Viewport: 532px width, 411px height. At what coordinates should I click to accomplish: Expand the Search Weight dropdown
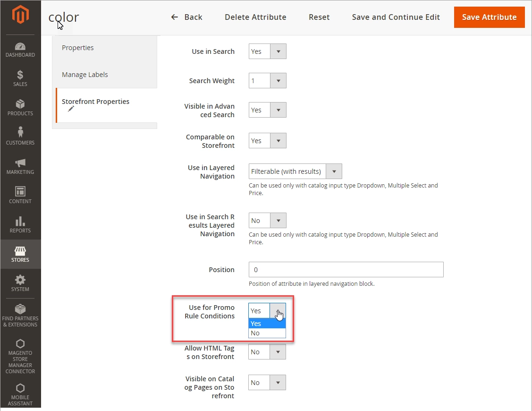pyautogui.click(x=278, y=80)
